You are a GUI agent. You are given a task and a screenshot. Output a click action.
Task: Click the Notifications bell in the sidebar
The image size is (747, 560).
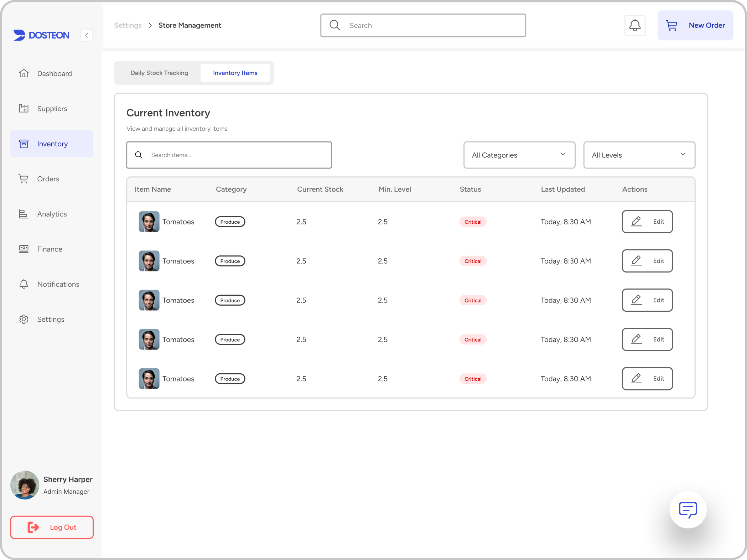24,284
